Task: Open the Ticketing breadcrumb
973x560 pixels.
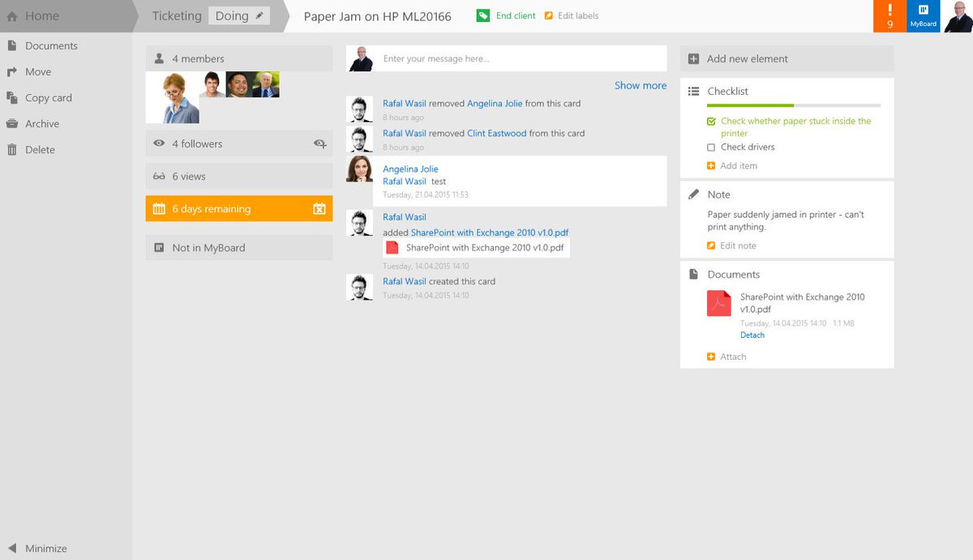Action: click(x=177, y=16)
